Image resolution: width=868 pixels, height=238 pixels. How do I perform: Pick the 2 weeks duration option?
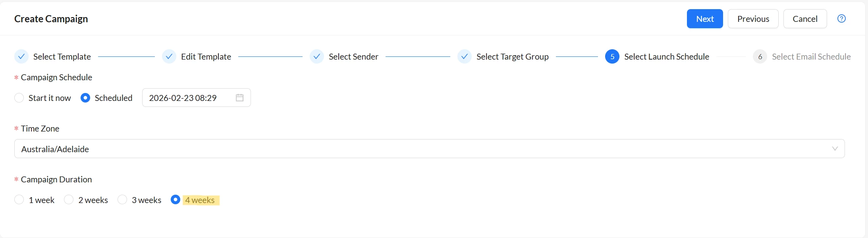click(x=69, y=200)
